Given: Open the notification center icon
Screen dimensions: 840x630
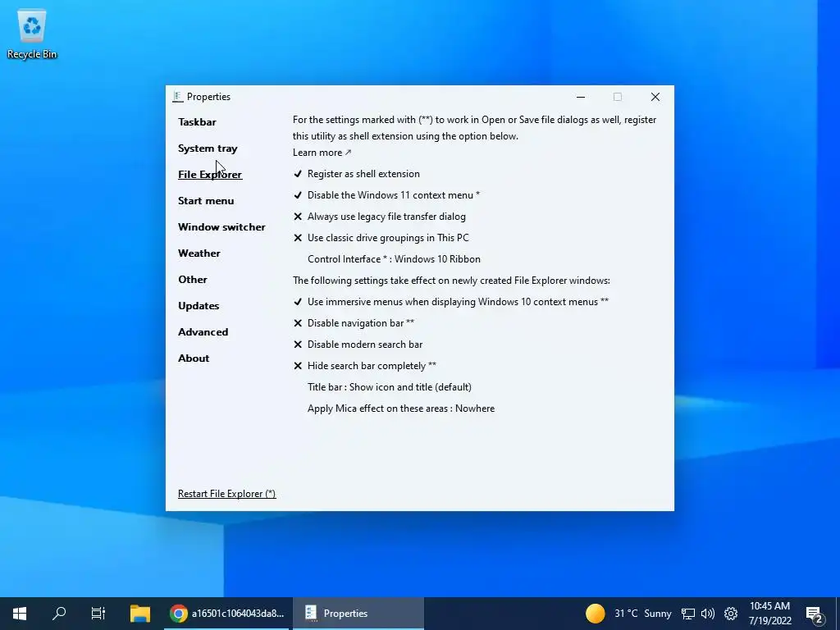Looking at the screenshot, I should pos(815,614).
